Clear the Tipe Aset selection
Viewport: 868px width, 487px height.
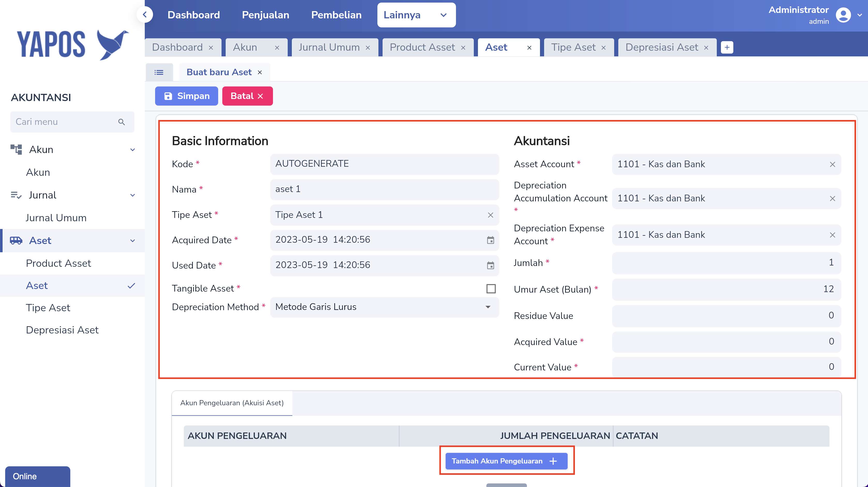(x=490, y=215)
